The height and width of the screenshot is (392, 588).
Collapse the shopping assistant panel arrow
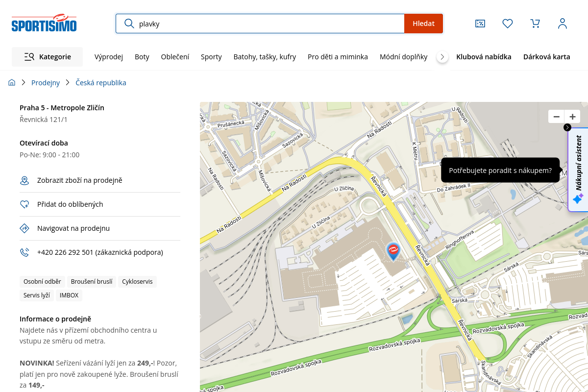pyautogui.click(x=567, y=127)
